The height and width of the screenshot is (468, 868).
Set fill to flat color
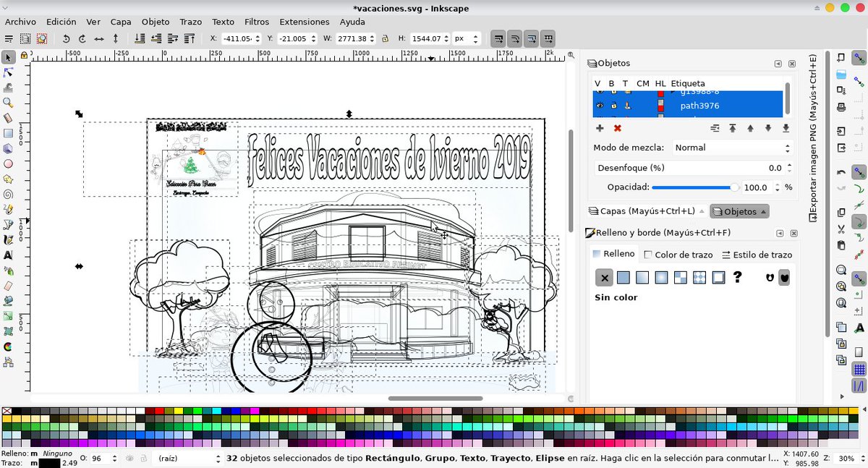point(624,277)
